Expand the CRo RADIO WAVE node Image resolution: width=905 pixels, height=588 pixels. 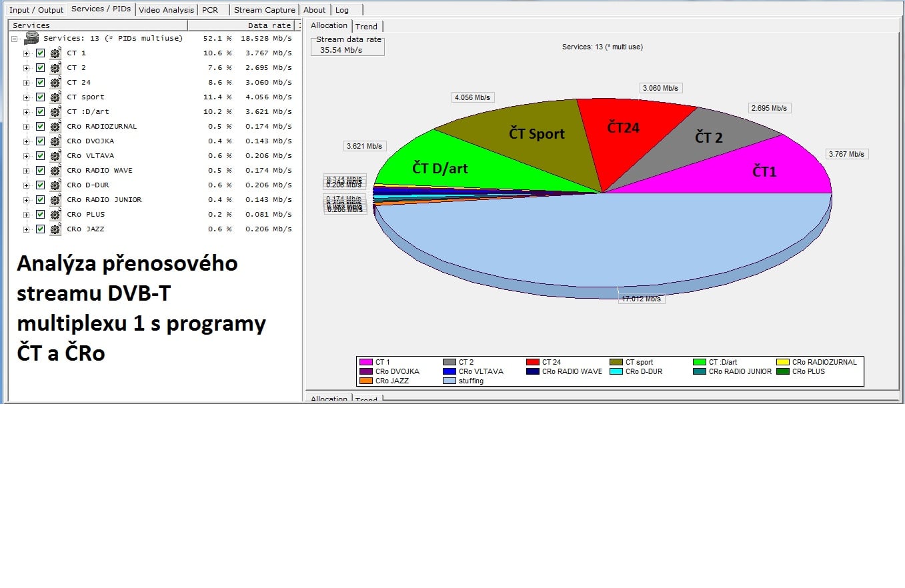(27, 171)
